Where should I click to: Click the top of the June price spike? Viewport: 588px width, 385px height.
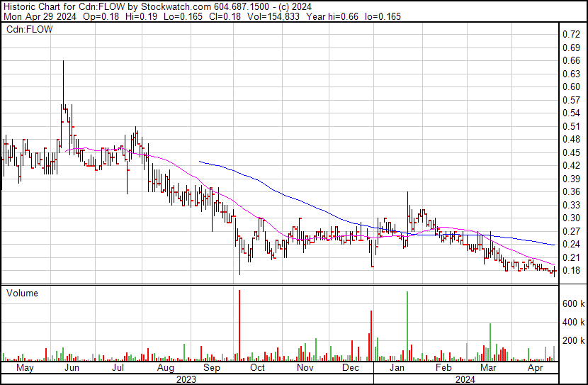tap(63, 62)
